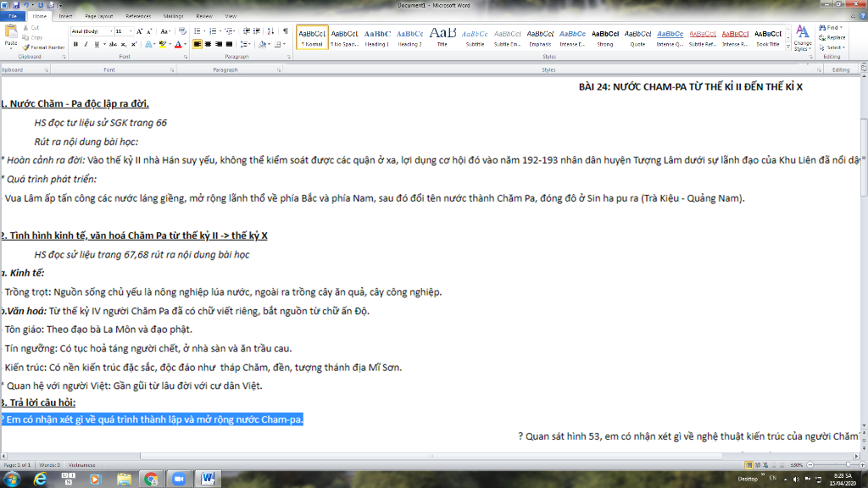Click the Undo arrow icon
The image size is (868, 488).
(25, 5)
